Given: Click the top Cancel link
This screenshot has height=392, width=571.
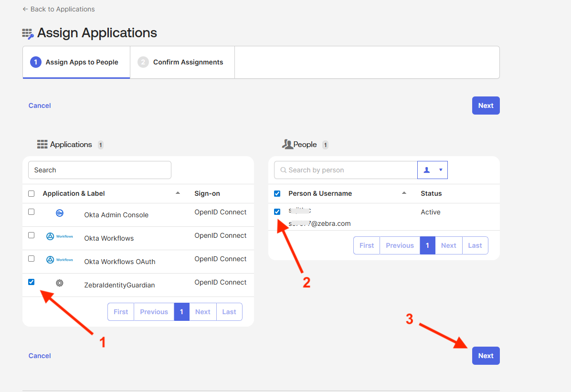Looking at the screenshot, I should coord(40,106).
